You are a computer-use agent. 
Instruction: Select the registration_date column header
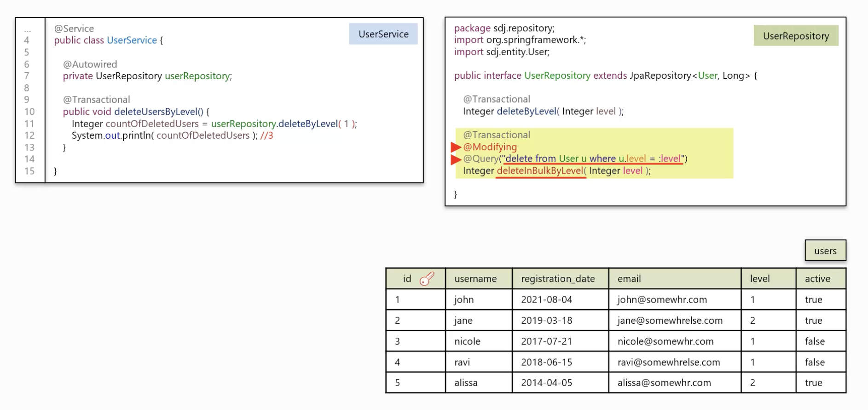point(560,279)
